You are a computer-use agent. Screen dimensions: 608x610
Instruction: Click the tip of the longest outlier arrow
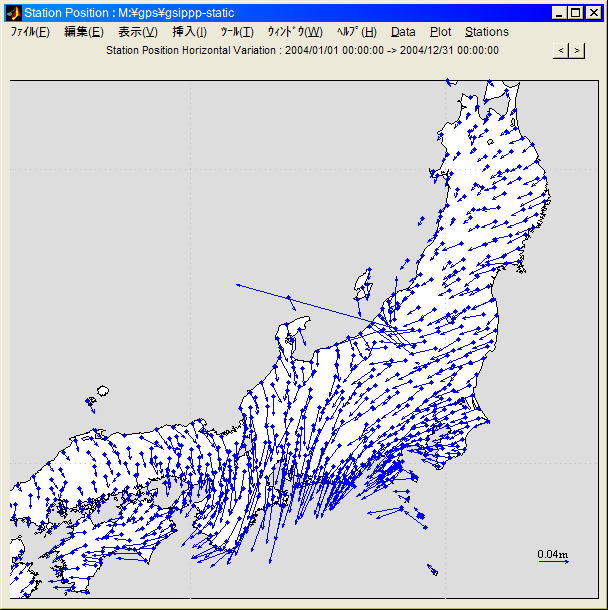[x=237, y=285]
